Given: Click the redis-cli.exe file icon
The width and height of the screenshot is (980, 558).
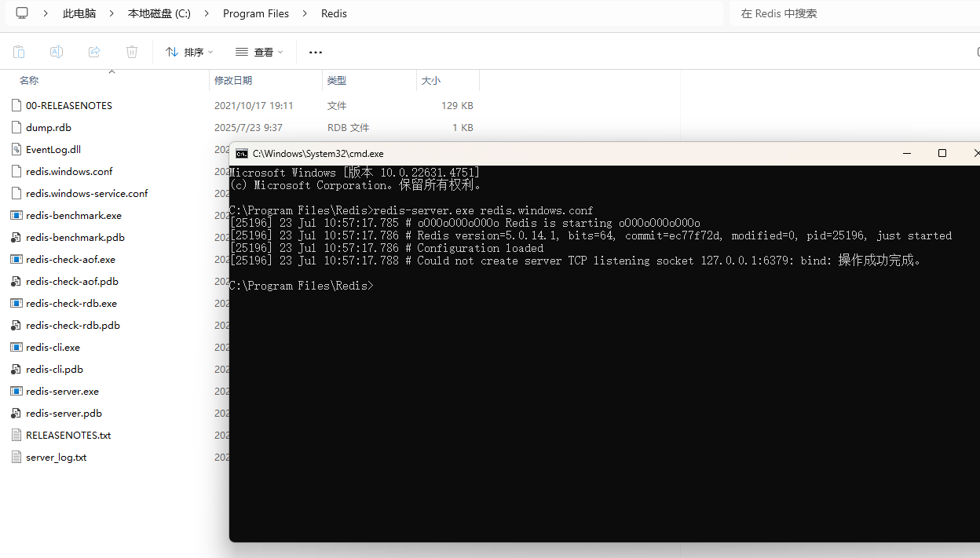Looking at the screenshot, I should [x=16, y=347].
